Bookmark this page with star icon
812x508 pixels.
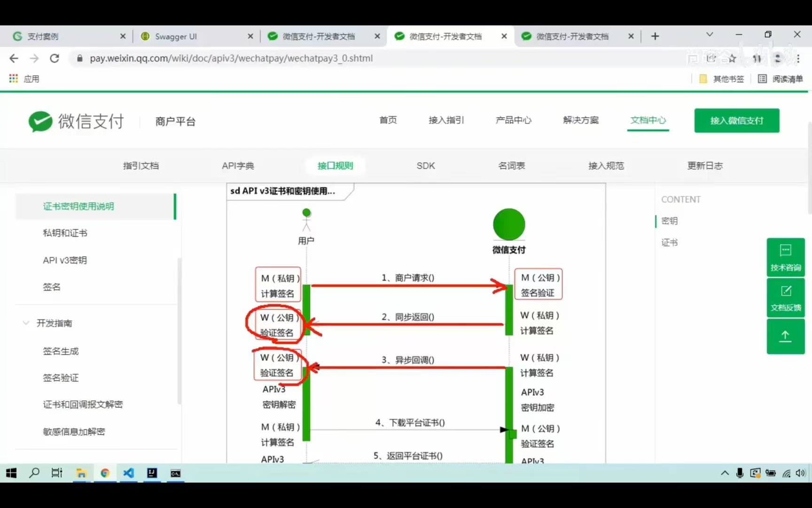[732, 58]
